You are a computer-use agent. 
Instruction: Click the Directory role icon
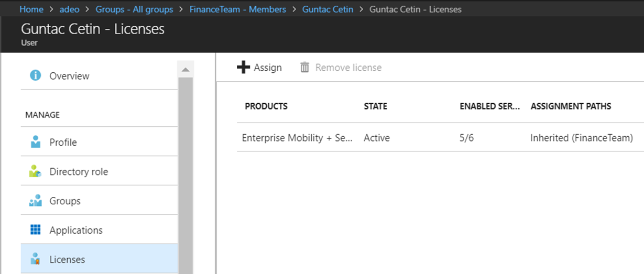coord(36,171)
